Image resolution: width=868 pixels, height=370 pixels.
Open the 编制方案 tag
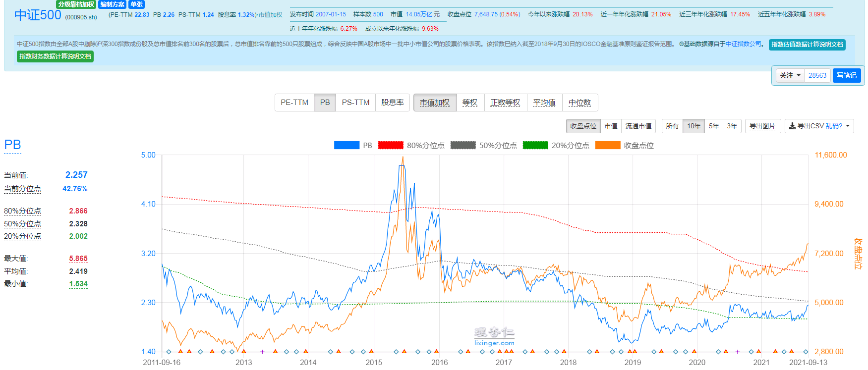(113, 4)
